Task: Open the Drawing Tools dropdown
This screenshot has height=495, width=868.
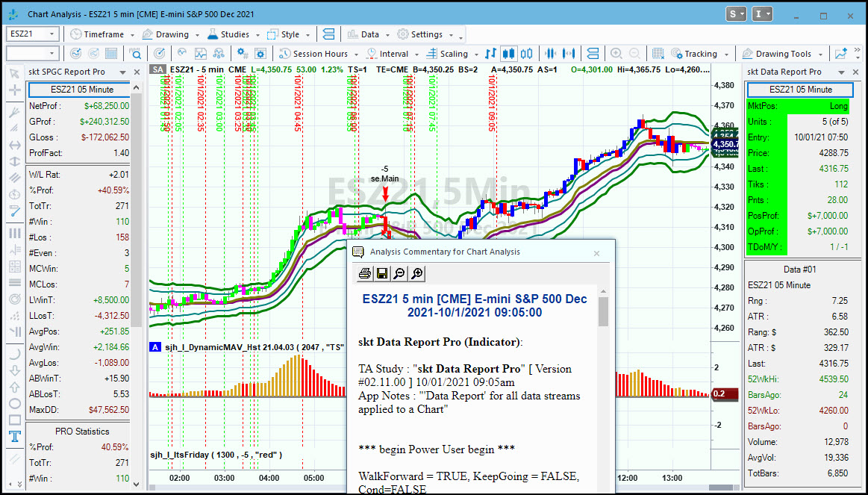Action: pos(782,54)
